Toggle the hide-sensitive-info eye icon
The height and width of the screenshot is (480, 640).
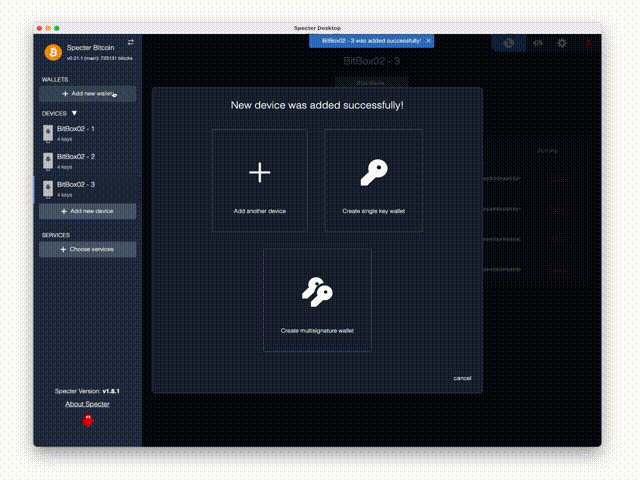coord(538,43)
